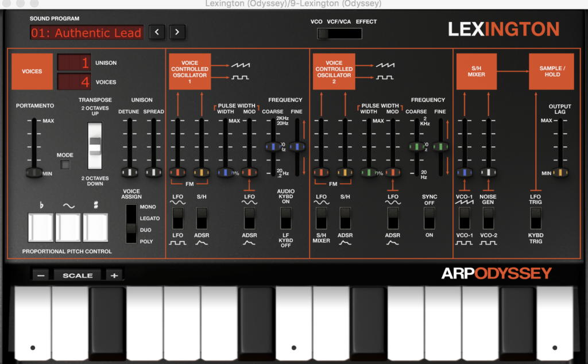
Task: Toggle the Audio KYBD ON switch
Action: click(285, 219)
